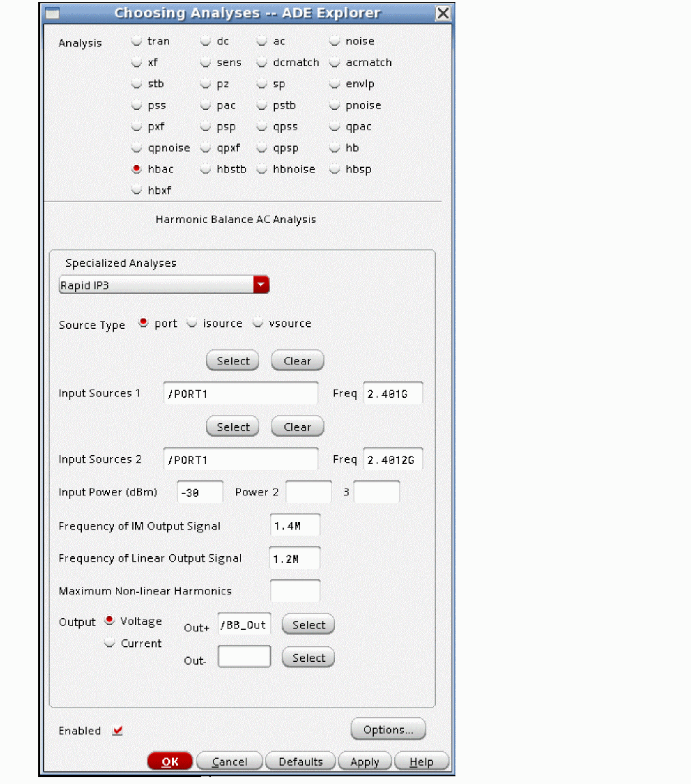Select the pac analysis

coord(205,106)
